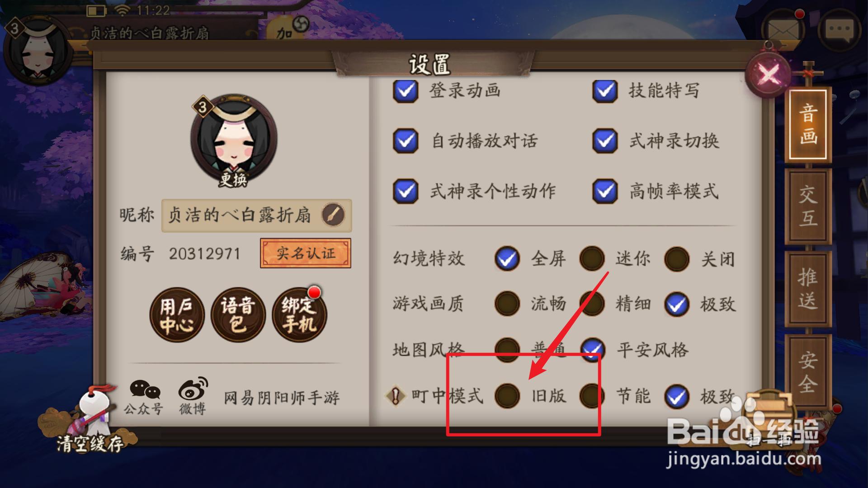Tap the 微博 Weibo icon
Screen dimensions: 868x488
(x=193, y=396)
